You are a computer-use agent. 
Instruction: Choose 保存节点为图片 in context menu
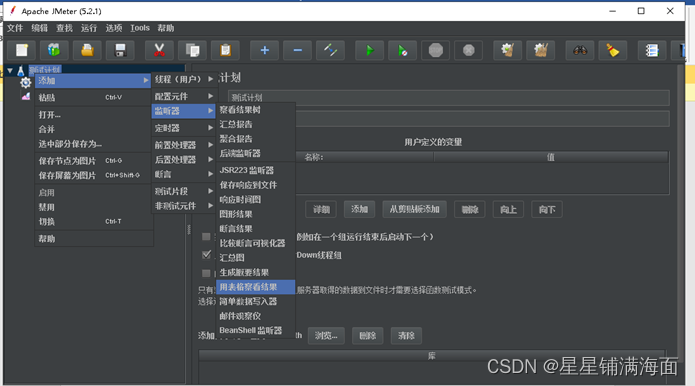coord(93,161)
